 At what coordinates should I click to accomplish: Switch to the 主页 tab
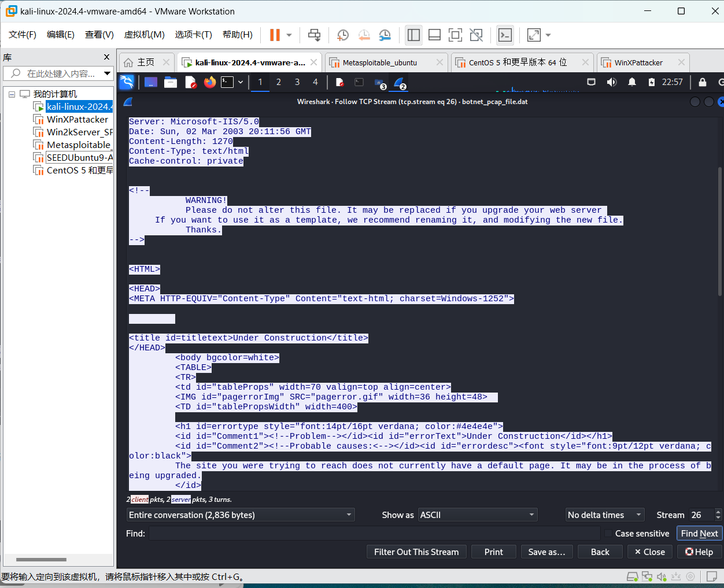(x=146, y=62)
